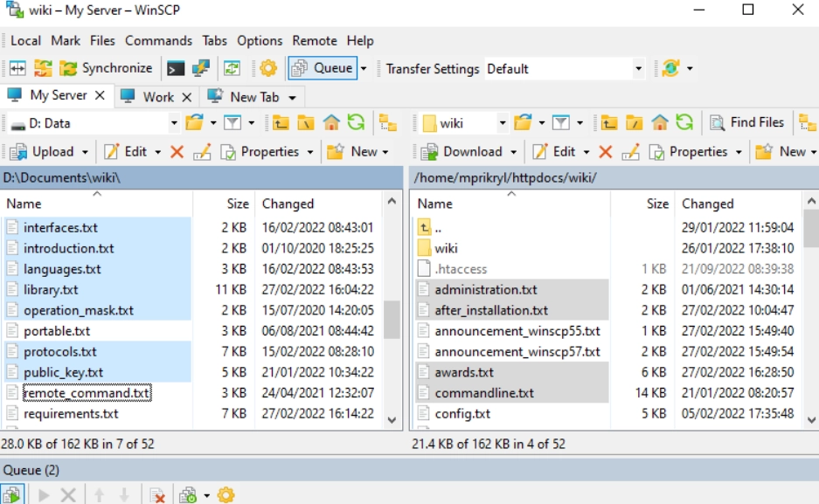Refresh the remote panel

coord(684,123)
